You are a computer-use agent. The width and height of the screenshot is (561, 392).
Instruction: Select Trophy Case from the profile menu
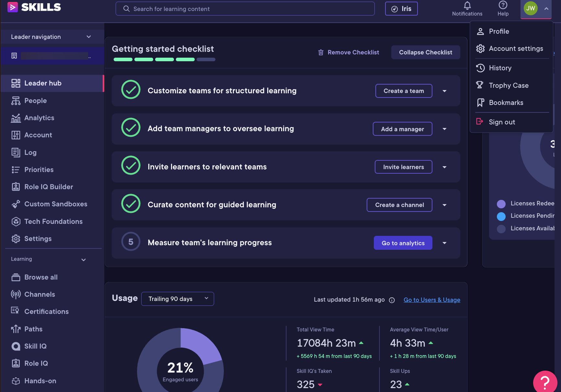[x=509, y=86]
